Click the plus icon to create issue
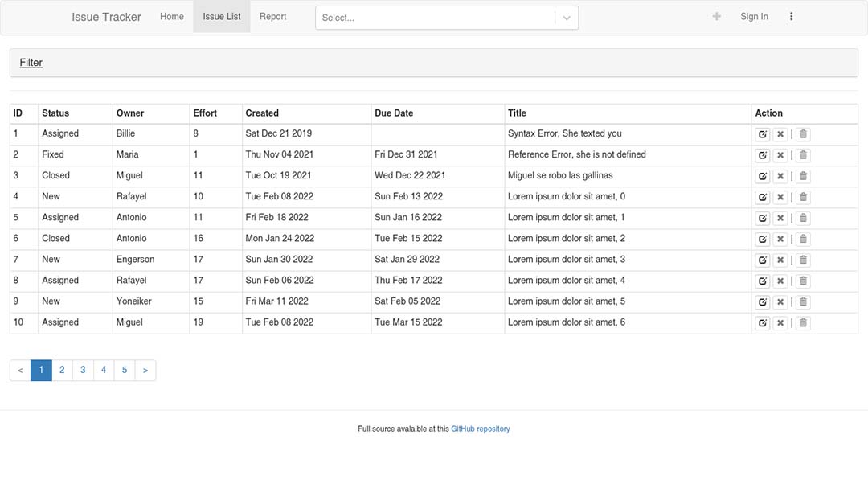The width and height of the screenshot is (868, 488). pos(716,17)
